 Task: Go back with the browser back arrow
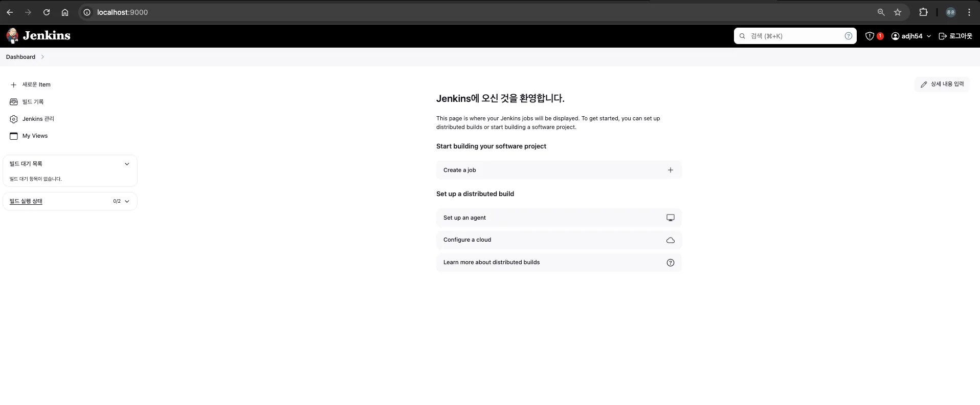tap(10, 12)
